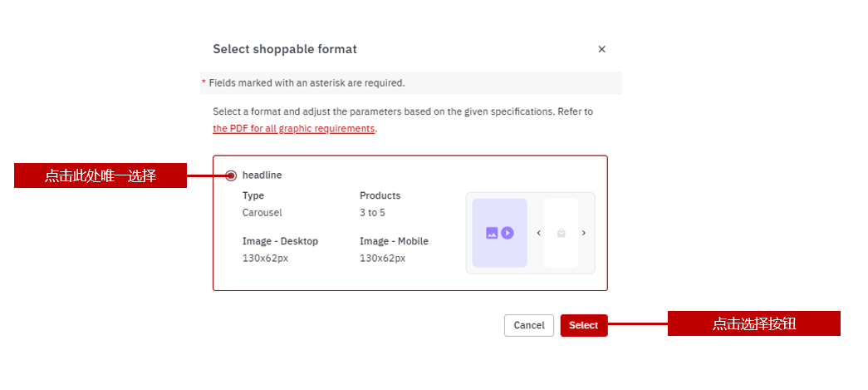Click the "Select shoppable format" dialog title
The width and height of the screenshot is (868, 390).
tap(285, 50)
